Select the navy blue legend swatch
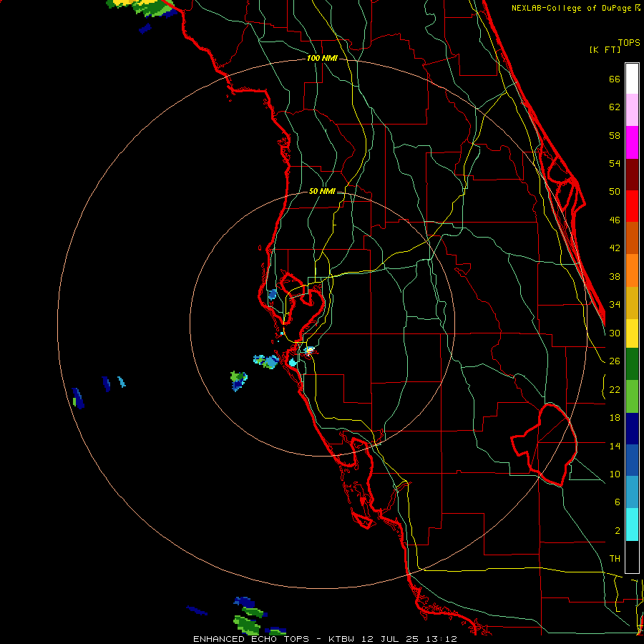Viewport: 644px width, 644px height. 632,429
